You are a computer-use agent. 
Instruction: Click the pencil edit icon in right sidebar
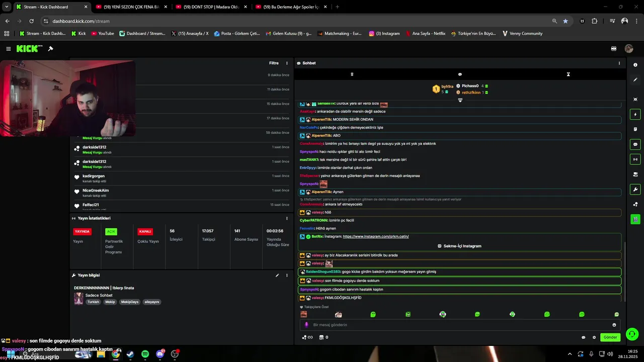coord(635,80)
